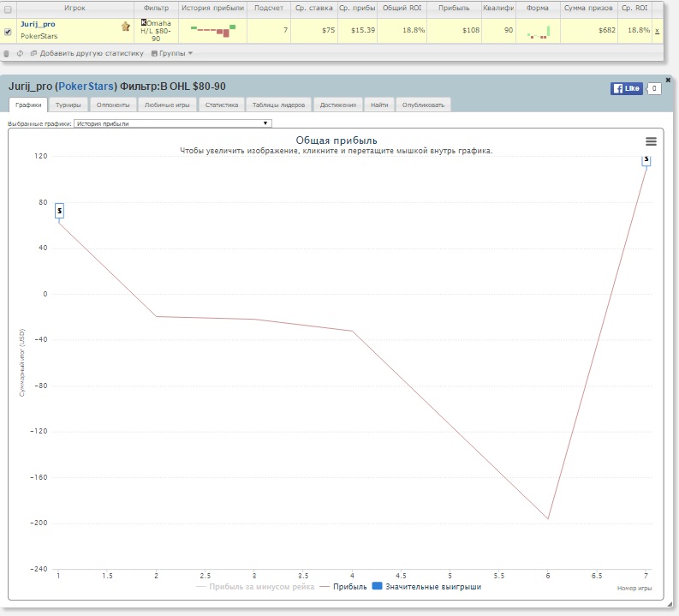The height and width of the screenshot is (616, 679).
Task: Sort by the Игрок column header
Action: coord(74,8)
